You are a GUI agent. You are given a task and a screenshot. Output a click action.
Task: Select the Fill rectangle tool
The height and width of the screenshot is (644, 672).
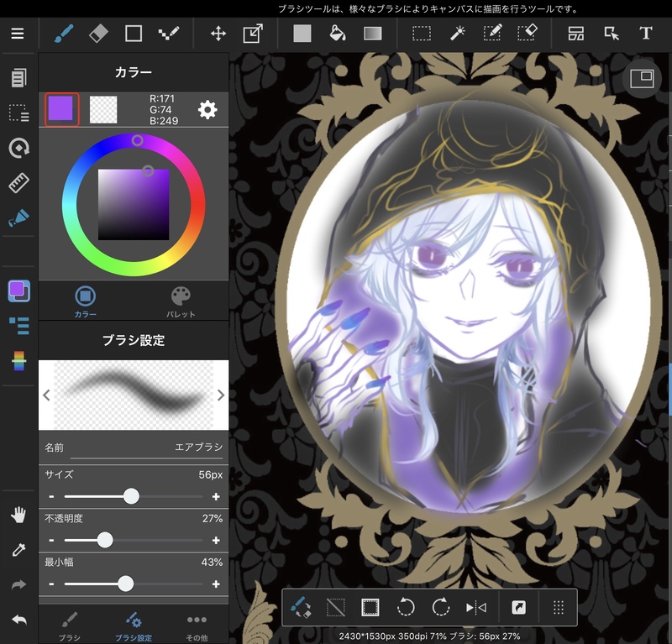302,34
